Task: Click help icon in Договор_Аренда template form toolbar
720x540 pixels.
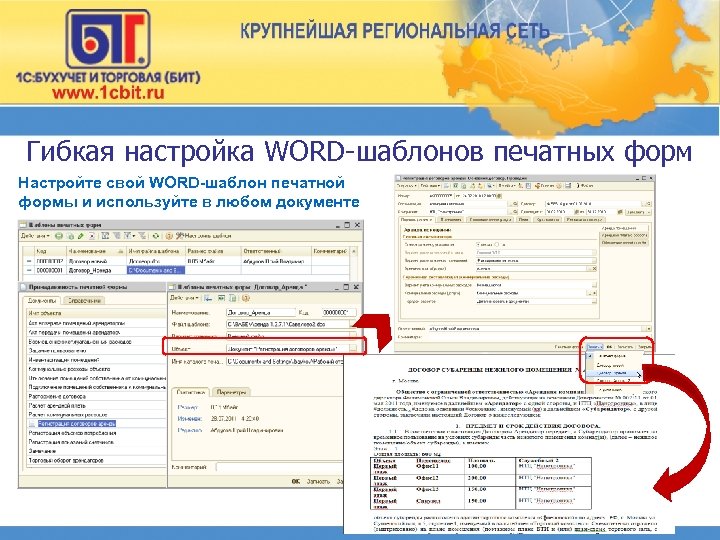Action: [246, 298]
